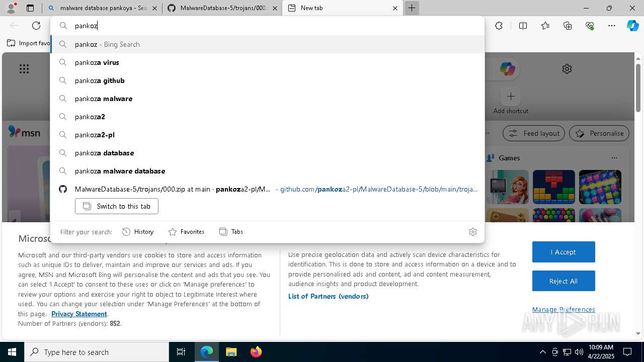Open the apps grid launcher on new tab page
This screenshot has height=362, width=644.
24,69
